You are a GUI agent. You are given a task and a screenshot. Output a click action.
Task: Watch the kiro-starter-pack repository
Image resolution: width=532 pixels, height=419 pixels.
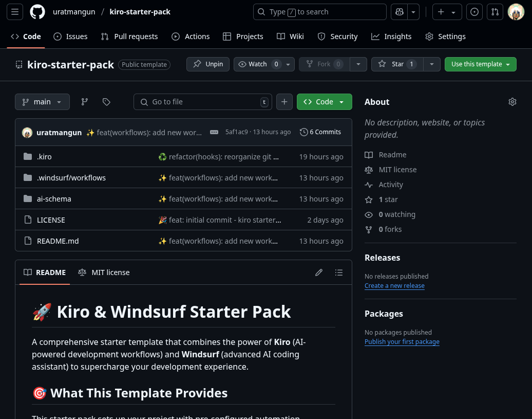pos(259,64)
